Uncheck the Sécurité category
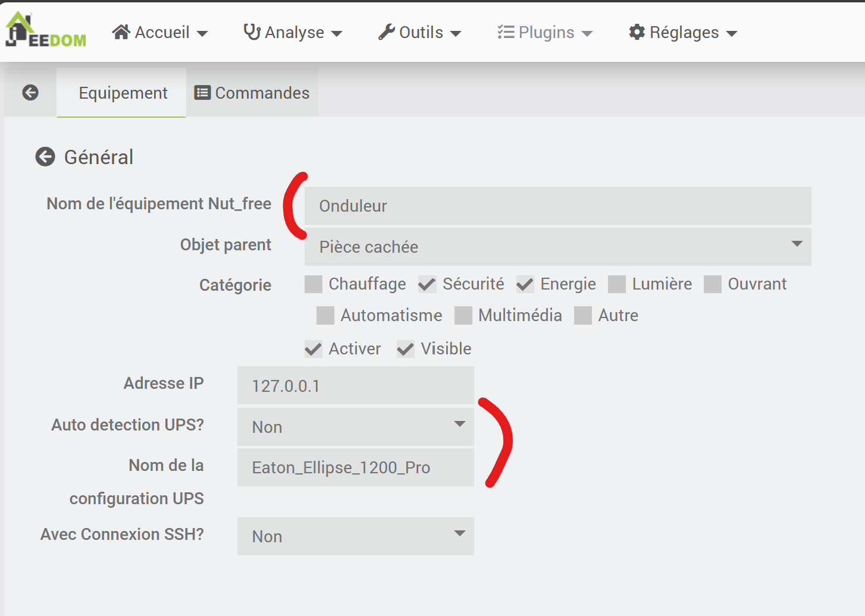Image resolution: width=865 pixels, height=616 pixels. (427, 284)
